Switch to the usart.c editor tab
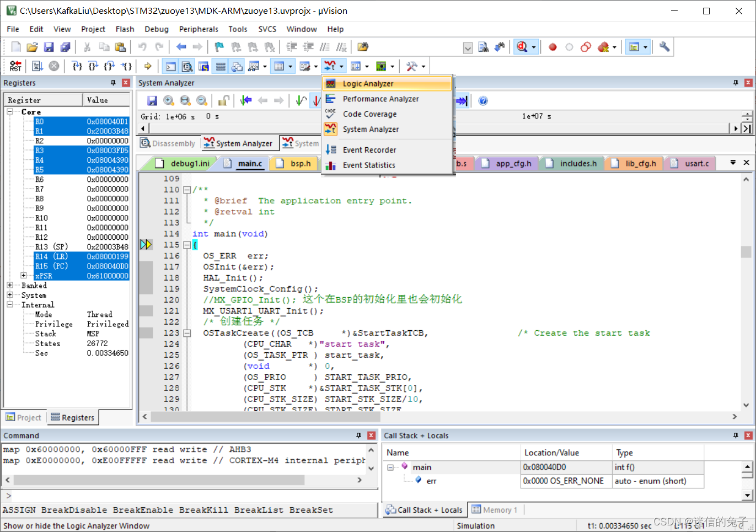This screenshot has height=532, width=756. pyautogui.click(x=690, y=164)
